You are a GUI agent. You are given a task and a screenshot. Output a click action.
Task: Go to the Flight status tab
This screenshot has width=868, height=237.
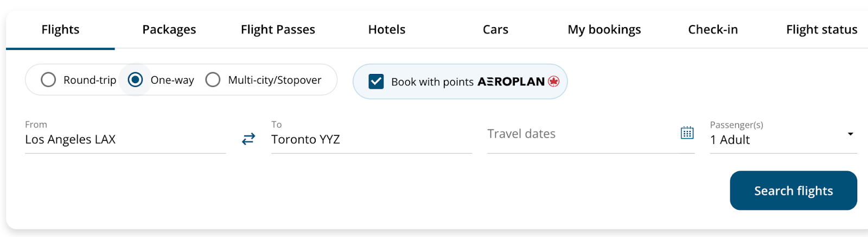tap(821, 29)
